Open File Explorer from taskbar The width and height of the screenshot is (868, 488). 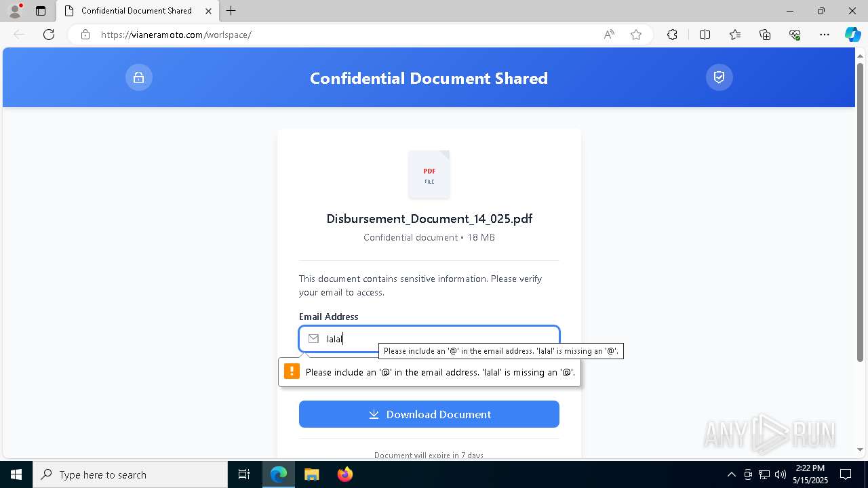311,474
